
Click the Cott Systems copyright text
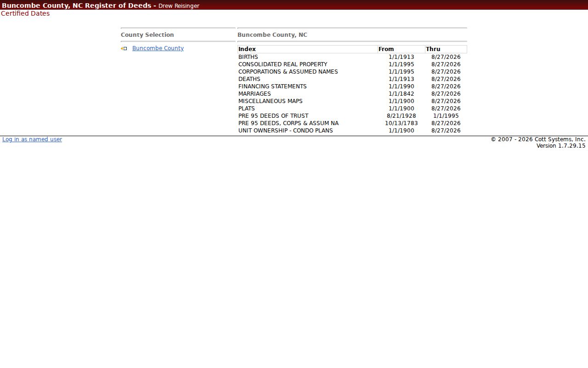click(x=538, y=139)
